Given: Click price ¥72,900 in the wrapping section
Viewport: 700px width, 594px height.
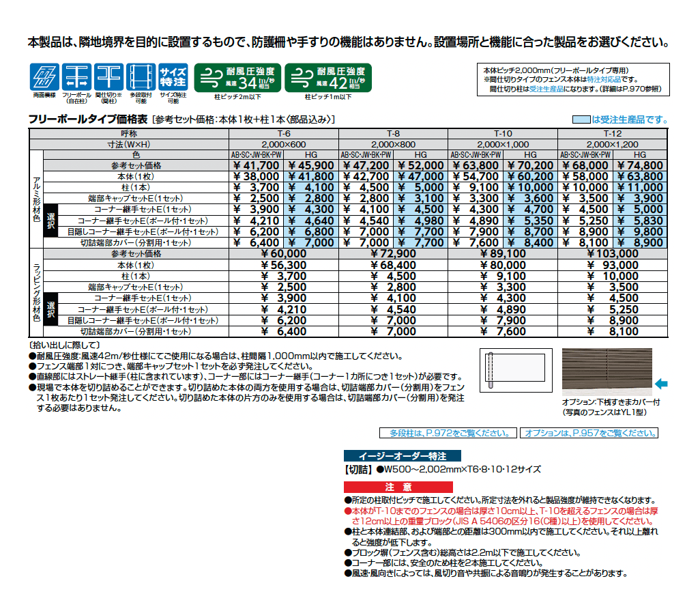Looking at the screenshot, I should 393,254.
